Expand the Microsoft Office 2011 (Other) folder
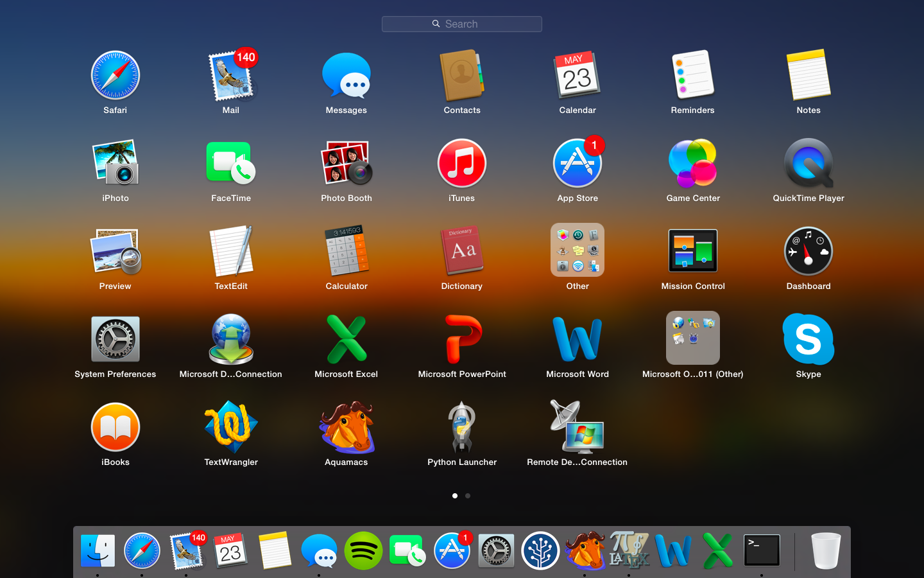This screenshot has height=578, width=924. pos(693,338)
